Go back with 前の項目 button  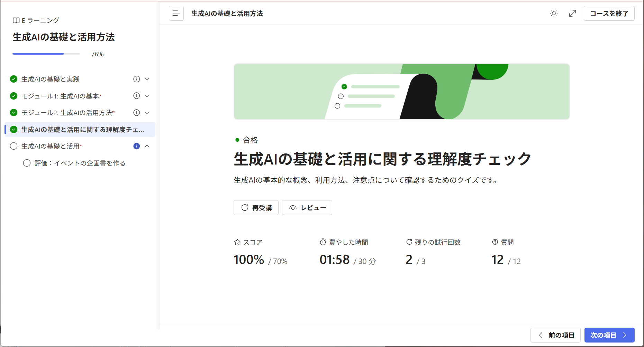[x=555, y=335]
